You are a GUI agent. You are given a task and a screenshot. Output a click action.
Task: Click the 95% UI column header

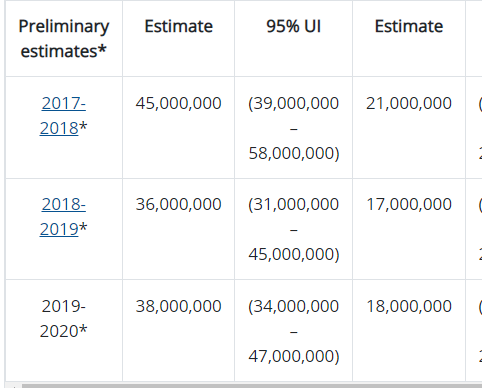pos(293,26)
